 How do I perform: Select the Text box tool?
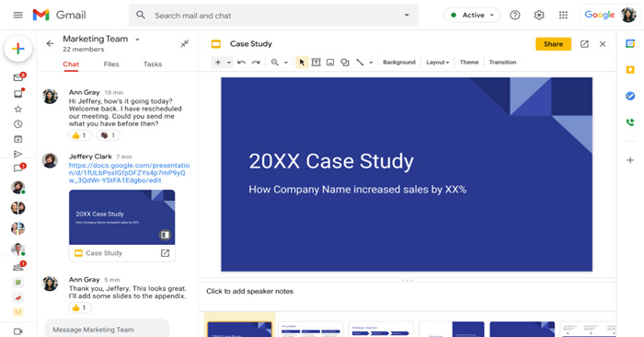316,63
